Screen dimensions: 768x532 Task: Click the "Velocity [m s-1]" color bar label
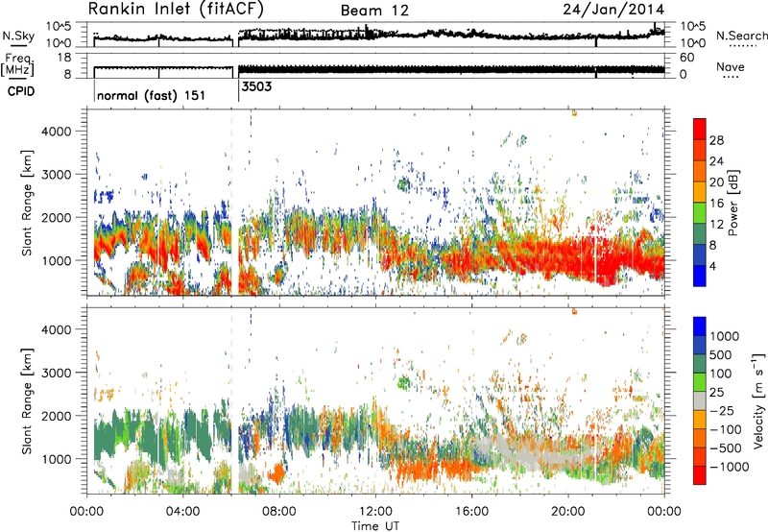[x=758, y=400]
